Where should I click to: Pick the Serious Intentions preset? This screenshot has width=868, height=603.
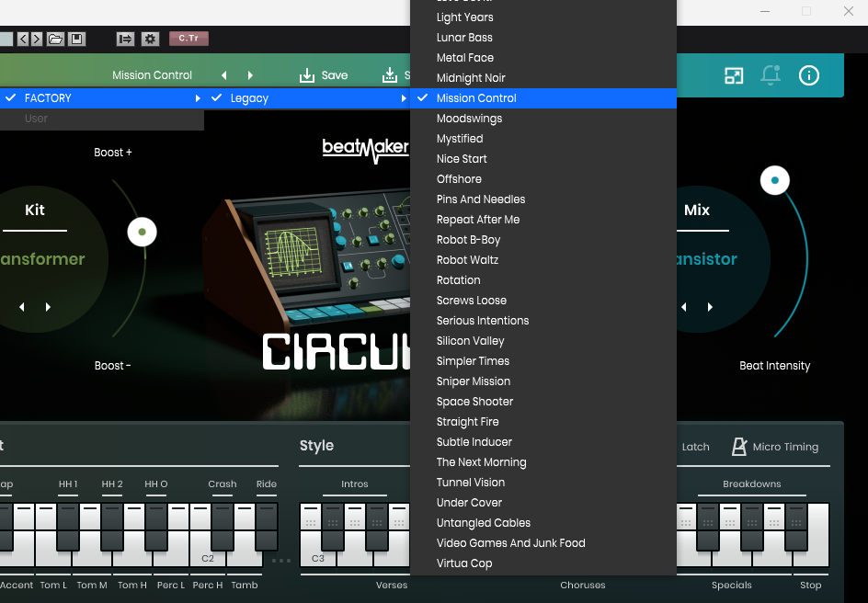(543, 320)
